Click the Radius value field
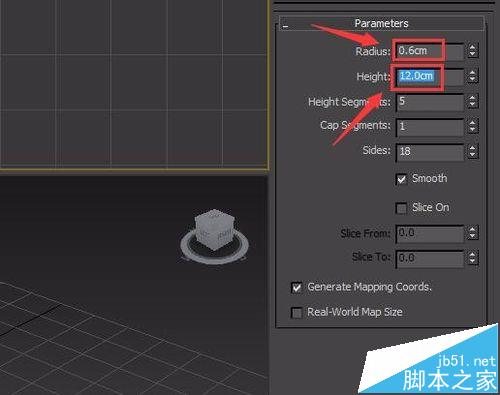The width and height of the screenshot is (500, 395). pos(430,51)
